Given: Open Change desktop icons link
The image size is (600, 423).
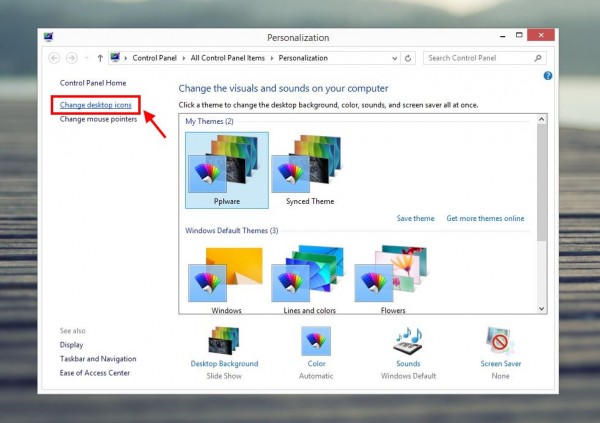Looking at the screenshot, I should click(x=96, y=105).
